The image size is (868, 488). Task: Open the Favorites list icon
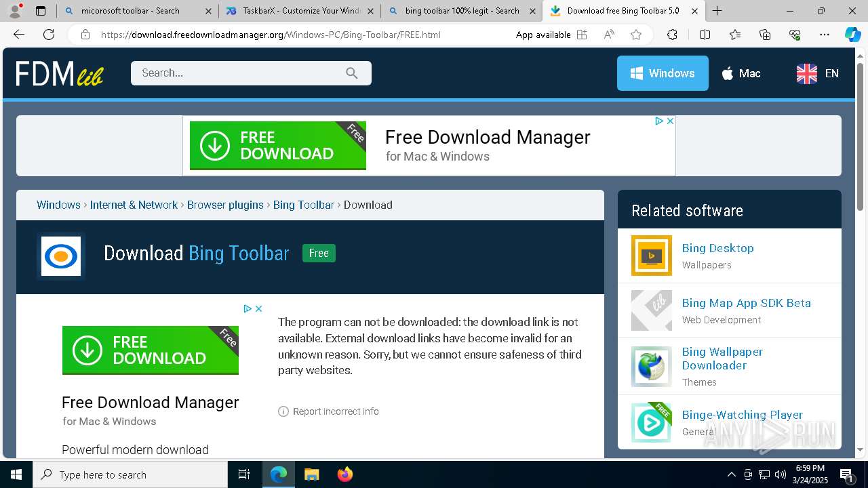click(735, 35)
